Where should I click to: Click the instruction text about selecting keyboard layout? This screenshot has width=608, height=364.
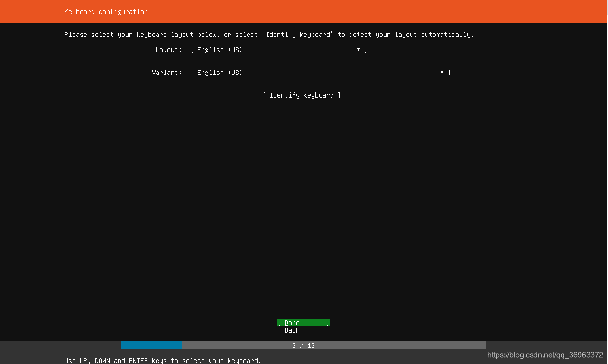click(269, 35)
